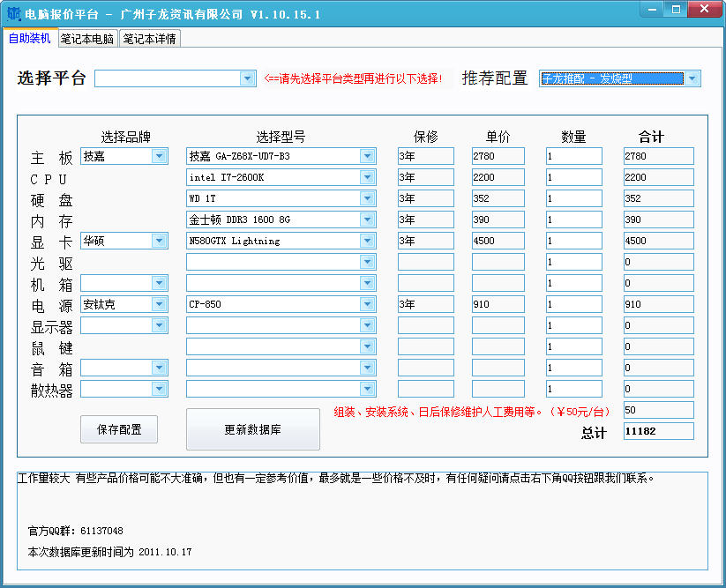Switch to the 笔记本电脑 tab
Image resolution: width=726 pixels, height=588 pixels.
point(86,39)
